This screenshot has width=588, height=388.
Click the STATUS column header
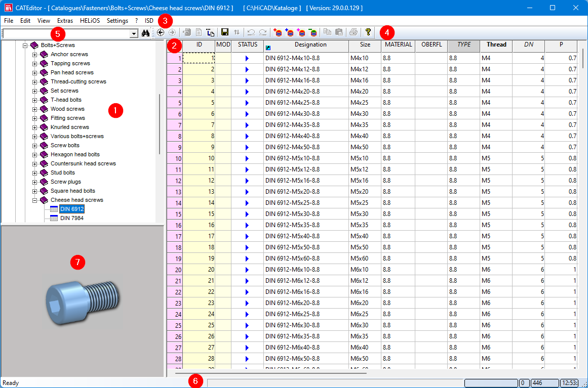(248, 46)
